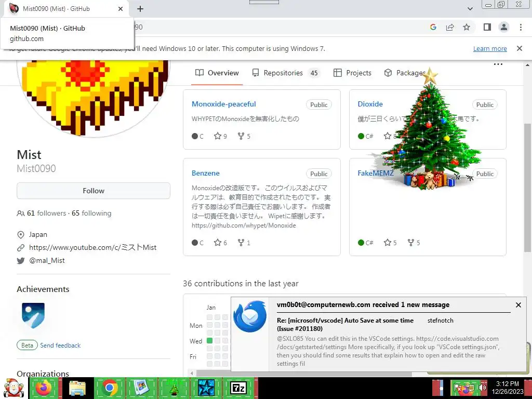Screen dimensions: 532x399
Task: View forks of FakeMEMZ
Action: coord(414,243)
